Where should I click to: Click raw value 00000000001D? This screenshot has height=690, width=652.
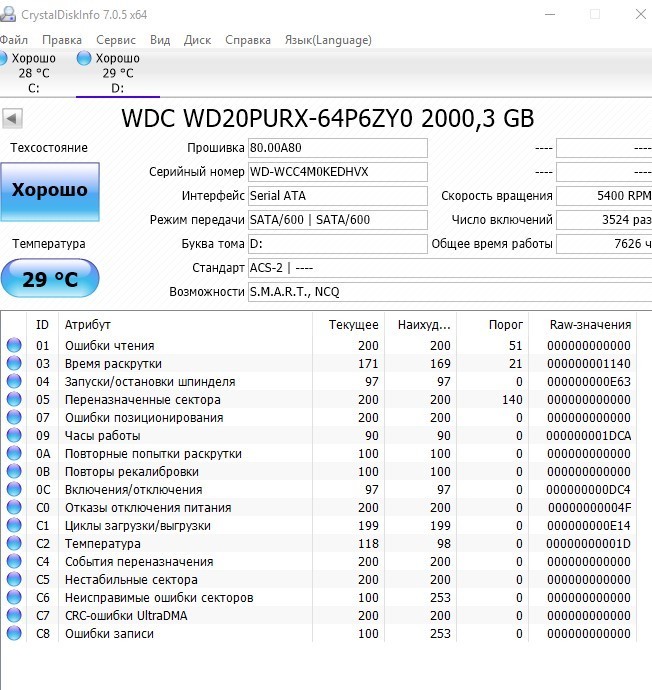click(588, 544)
